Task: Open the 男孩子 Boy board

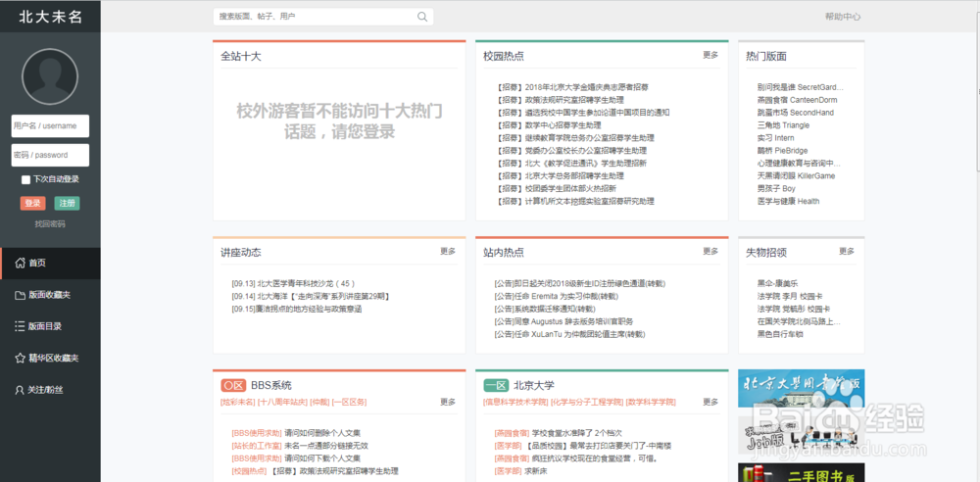Action: coord(776,189)
